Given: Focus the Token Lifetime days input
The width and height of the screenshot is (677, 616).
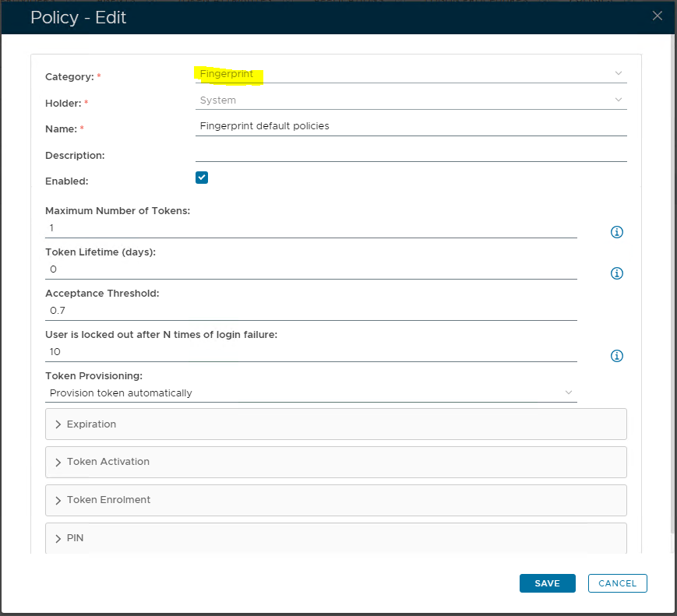Looking at the screenshot, I should 311,269.
